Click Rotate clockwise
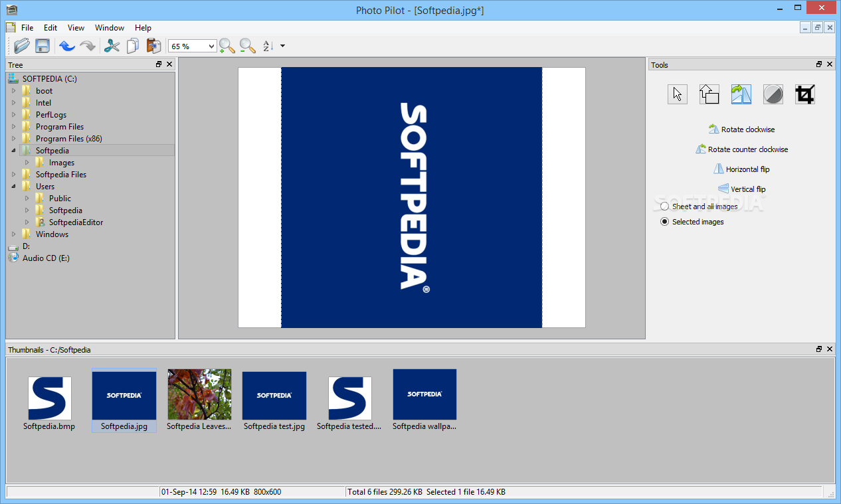The image size is (841, 504). 741,129
